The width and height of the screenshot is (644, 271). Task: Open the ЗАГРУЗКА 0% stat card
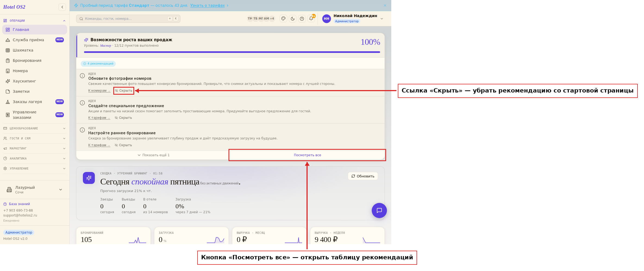[192, 236]
